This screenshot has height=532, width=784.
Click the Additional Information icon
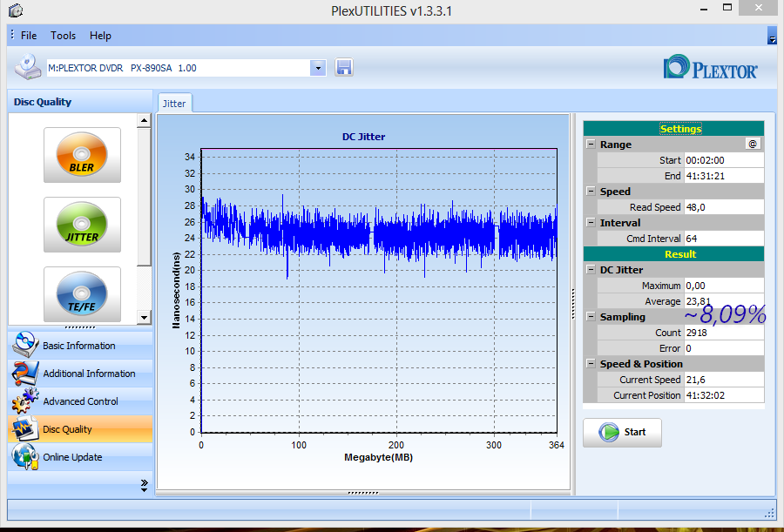25,373
